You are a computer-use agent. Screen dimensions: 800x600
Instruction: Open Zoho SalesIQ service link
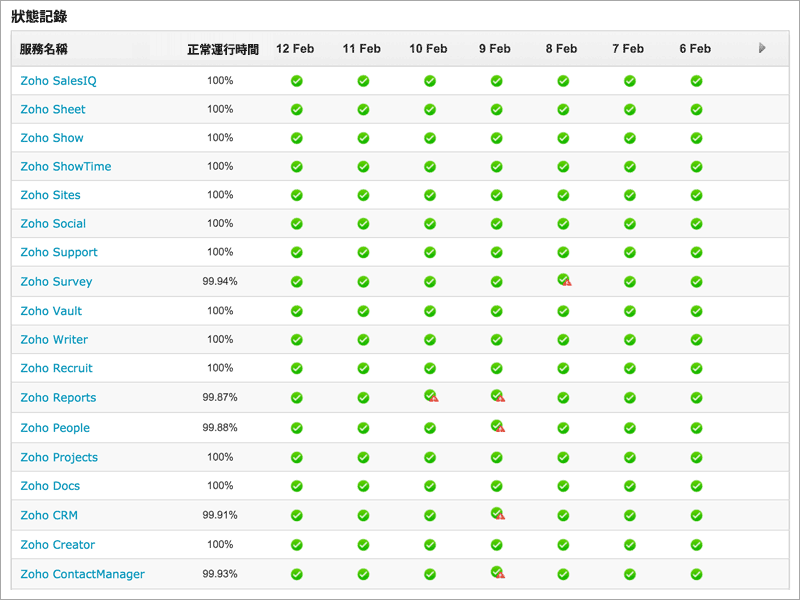pyautogui.click(x=58, y=81)
